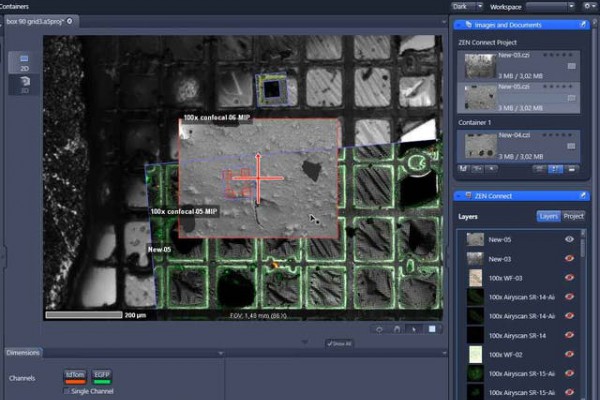Toggle the Show All checkbox
This screenshot has width=600, height=400.
click(x=329, y=343)
